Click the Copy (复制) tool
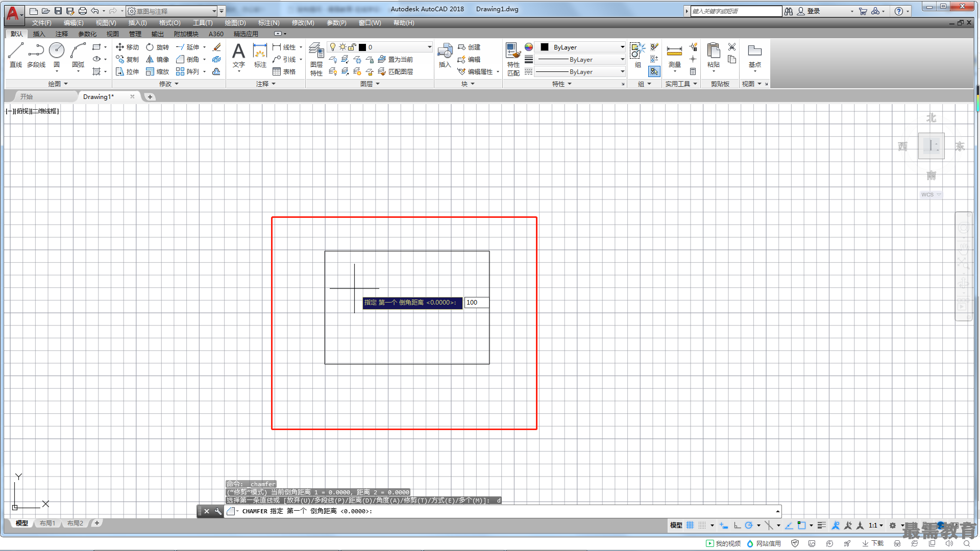Screen dimensions: 980x551 tap(128, 59)
